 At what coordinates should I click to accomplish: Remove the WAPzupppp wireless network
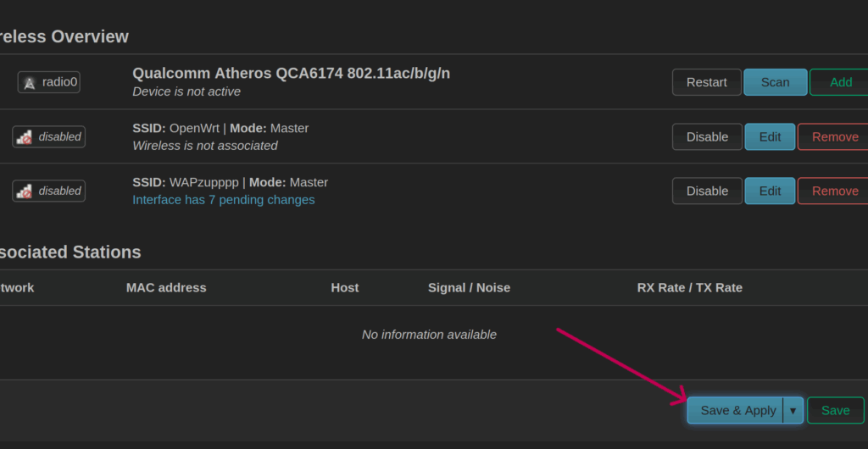click(834, 191)
